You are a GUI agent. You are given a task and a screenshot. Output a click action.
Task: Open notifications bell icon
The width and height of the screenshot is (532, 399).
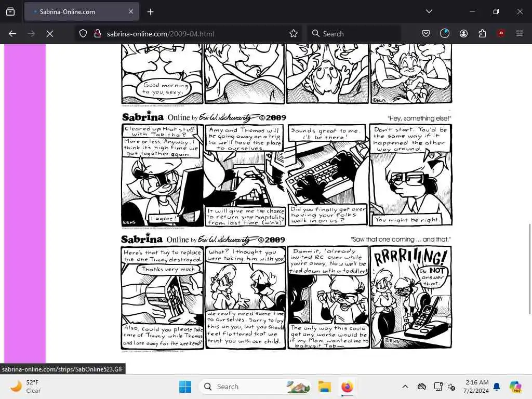pyautogui.click(x=497, y=387)
